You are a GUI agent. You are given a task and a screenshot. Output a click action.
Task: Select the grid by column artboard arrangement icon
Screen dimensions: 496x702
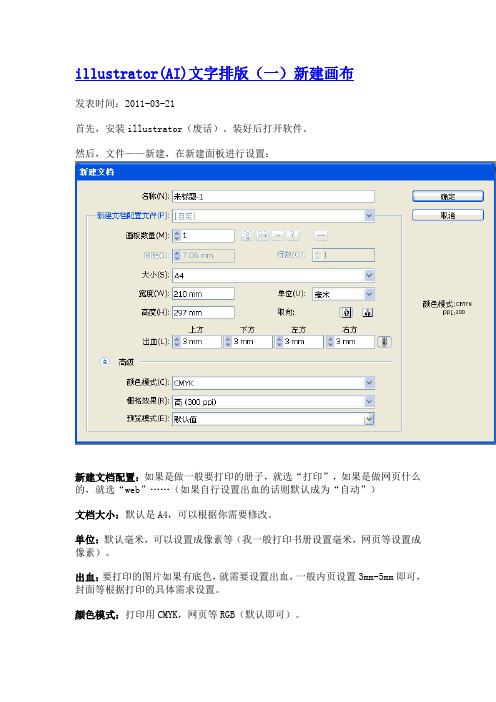[263, 235]
